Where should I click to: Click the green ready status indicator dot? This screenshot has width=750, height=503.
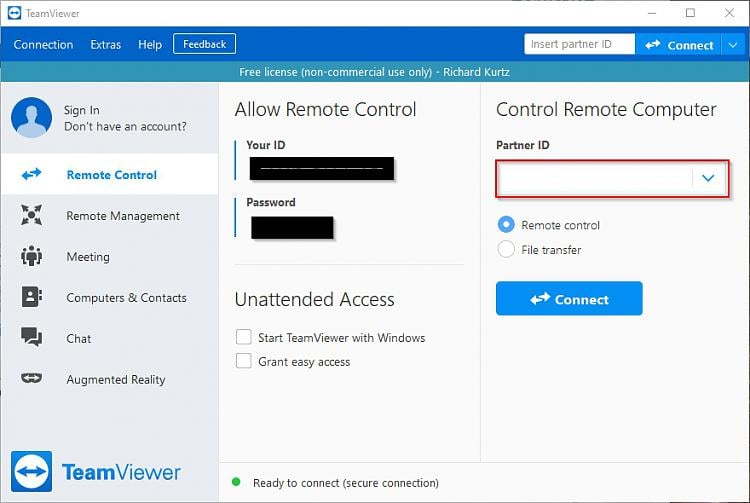tap(236, 482)
